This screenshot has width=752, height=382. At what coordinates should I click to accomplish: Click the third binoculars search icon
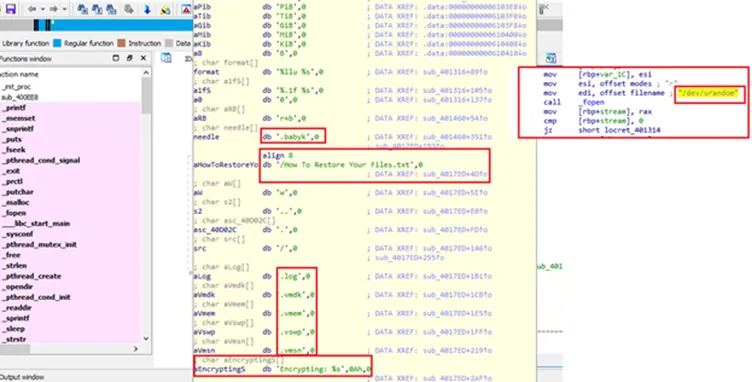pyautogui.click(x=111, y=9)
